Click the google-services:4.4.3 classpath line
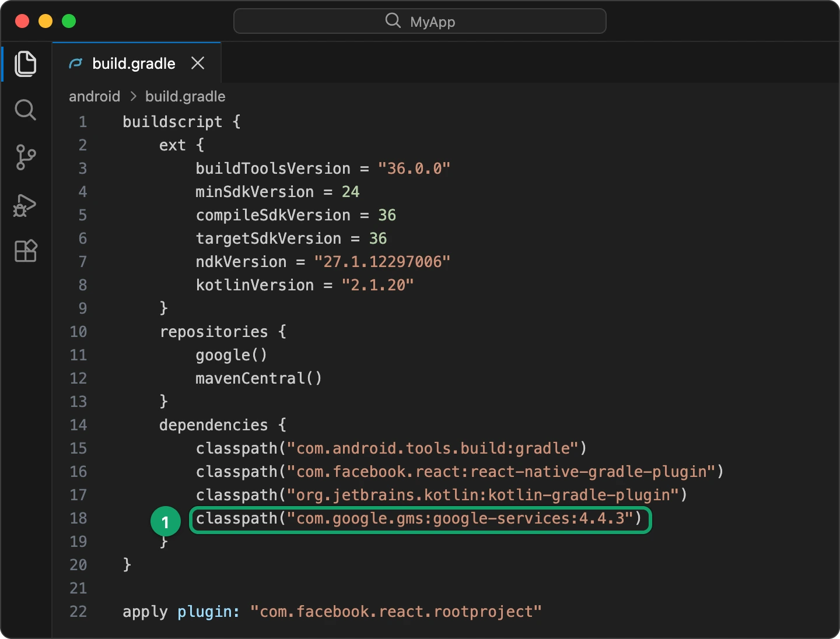Screen dimensions: 840x639 (x=419, y=518)
